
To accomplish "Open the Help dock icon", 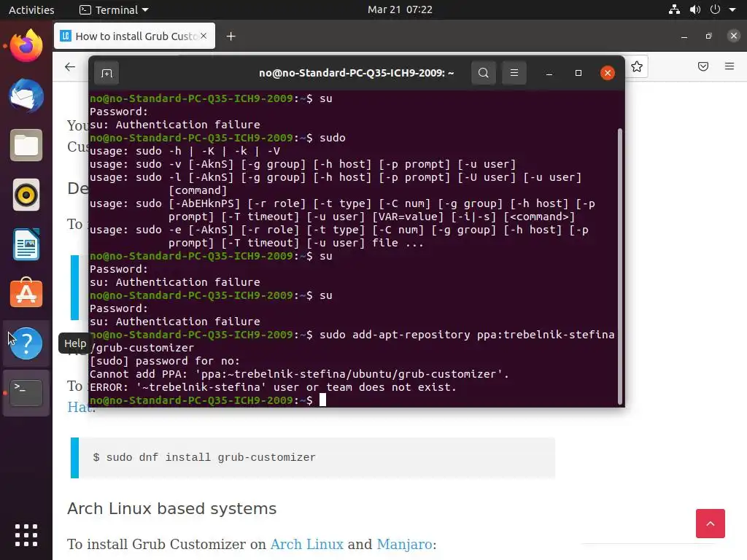I will (26, 343).
